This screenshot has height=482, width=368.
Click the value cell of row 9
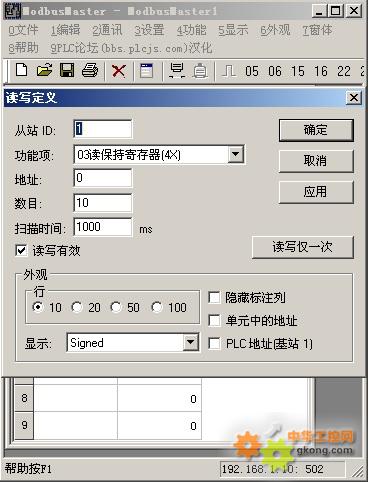click(159, 425)
